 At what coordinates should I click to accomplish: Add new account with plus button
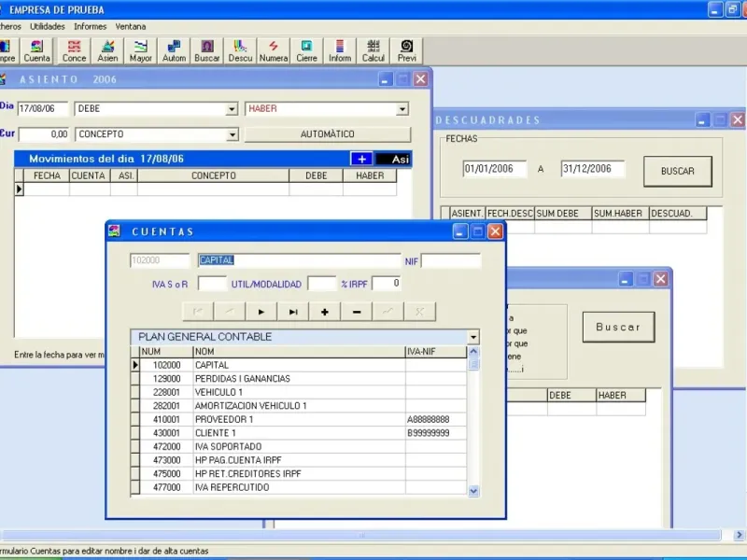(x=324, y=312)
